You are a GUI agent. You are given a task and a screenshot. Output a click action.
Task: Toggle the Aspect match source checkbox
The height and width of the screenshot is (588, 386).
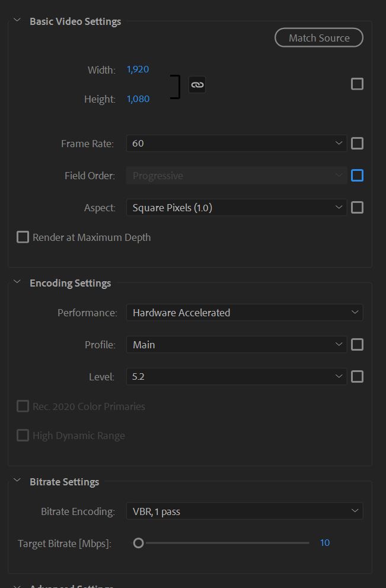(x=357, y=208)
